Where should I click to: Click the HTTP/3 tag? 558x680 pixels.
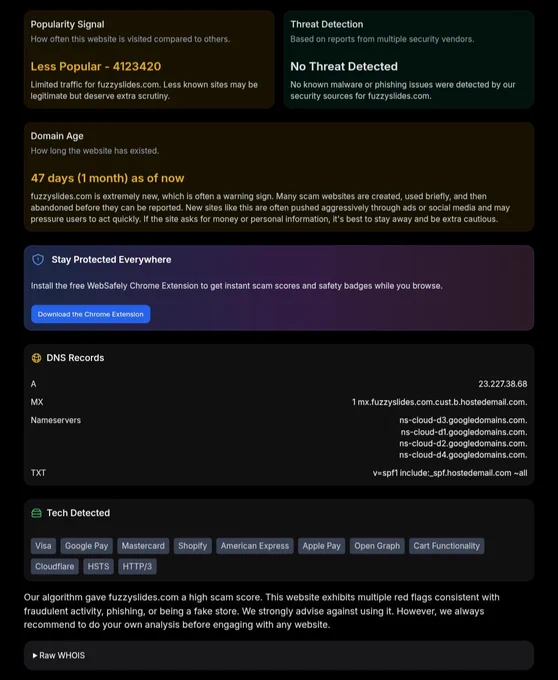tap(137, 566)
